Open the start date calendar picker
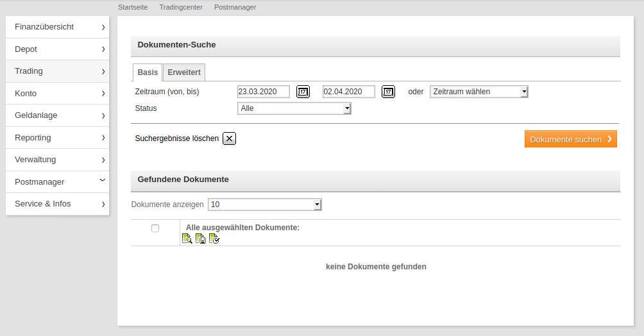This screenshot has width=644, height=336. (x=303, y=92)
